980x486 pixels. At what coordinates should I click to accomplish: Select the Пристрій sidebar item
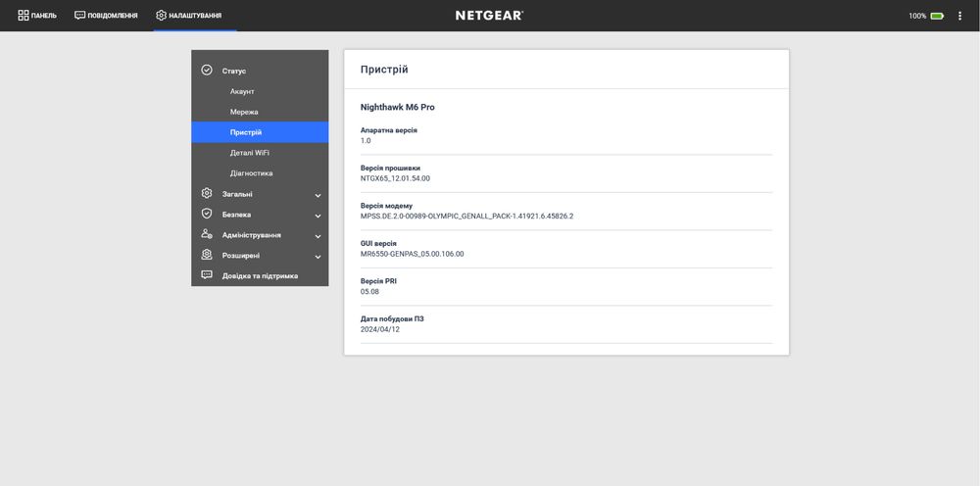(260, 132)
